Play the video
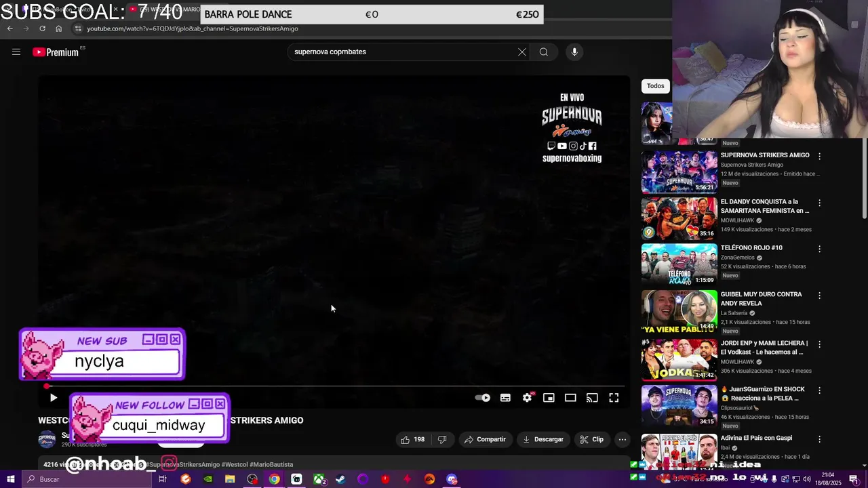 click(x=54, y=398)
